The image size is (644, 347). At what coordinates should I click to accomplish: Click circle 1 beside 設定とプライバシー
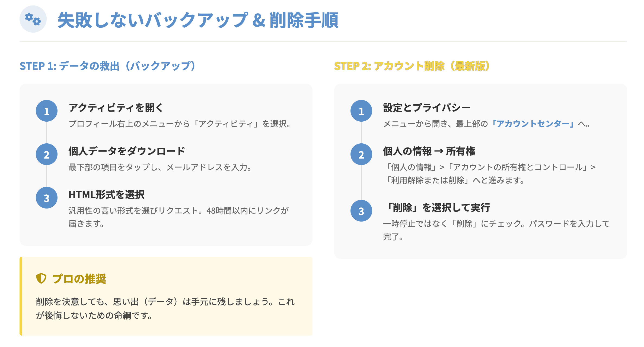361,111
